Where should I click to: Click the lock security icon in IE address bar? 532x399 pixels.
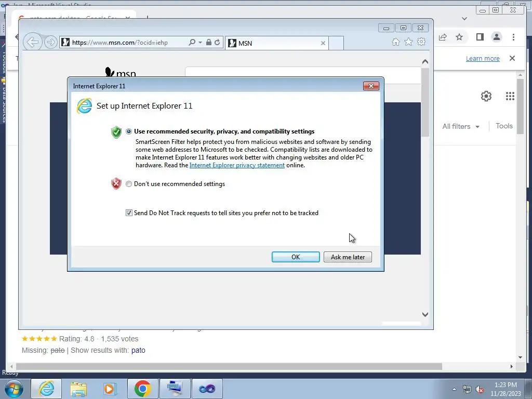click(209, 43)
